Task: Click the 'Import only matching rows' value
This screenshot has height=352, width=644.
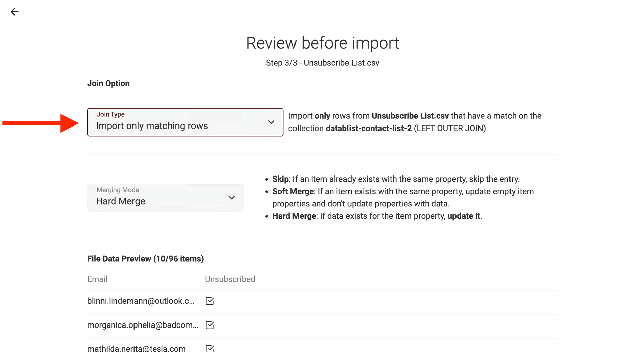Action: pyautogui.click(x=152, y=126)
